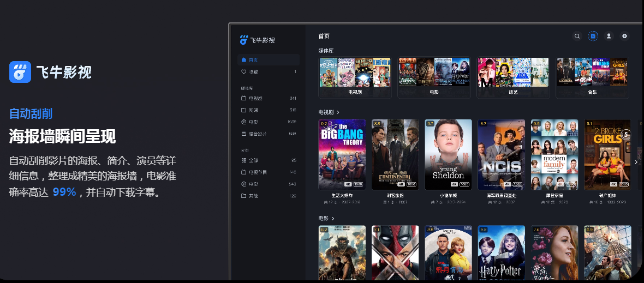
Task: Open The Continental poster
Action: click(395, 155)
